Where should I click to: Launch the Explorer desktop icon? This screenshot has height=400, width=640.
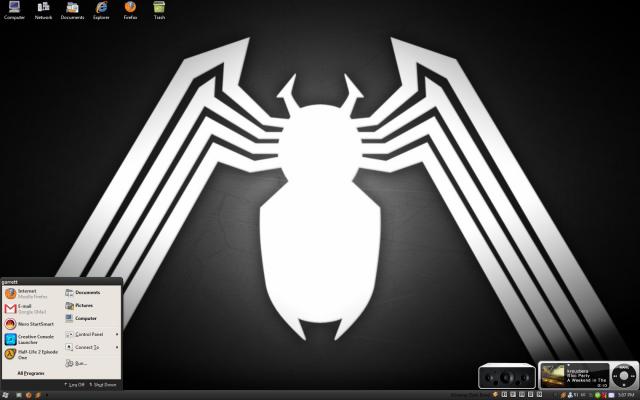tap(101, 10)
